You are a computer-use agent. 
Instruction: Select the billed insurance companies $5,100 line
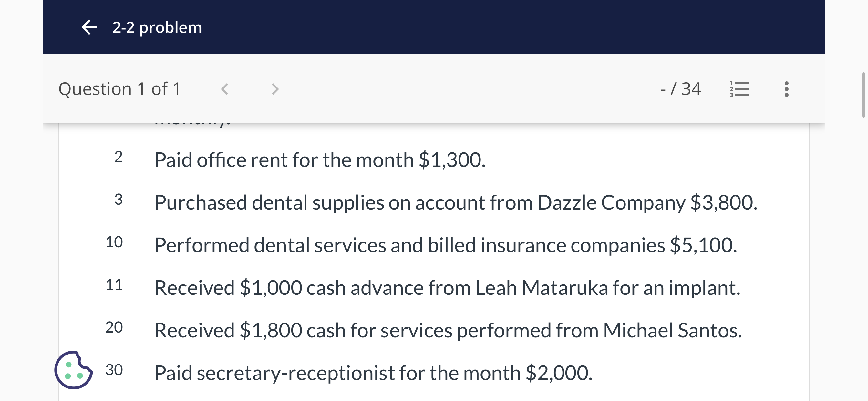pos(446,245)
